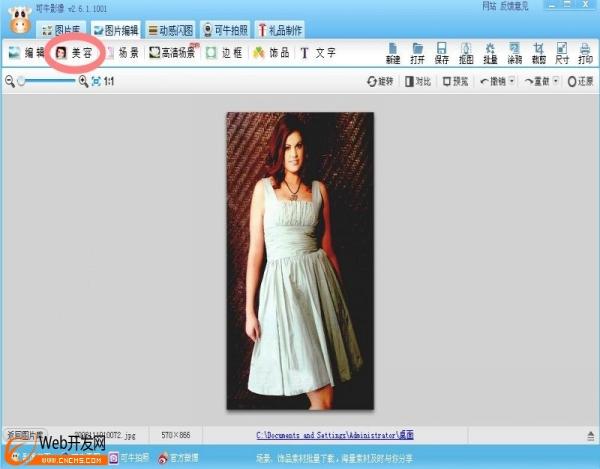
Task: Open the 尺寸 (resize) tool icon
Action: pos(562,52)
